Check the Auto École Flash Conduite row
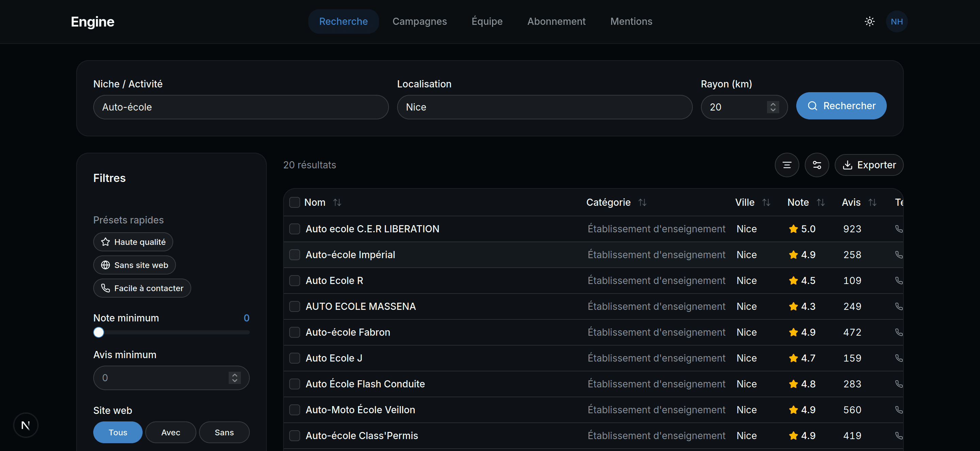Image resolution: width=980 pixels, height=451 pixels. [294, 384]
